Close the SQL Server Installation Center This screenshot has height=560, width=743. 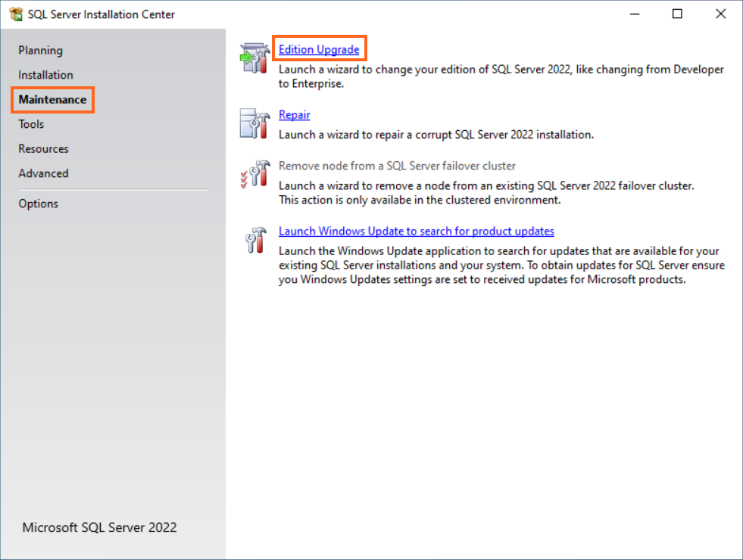tap(721, 14)
